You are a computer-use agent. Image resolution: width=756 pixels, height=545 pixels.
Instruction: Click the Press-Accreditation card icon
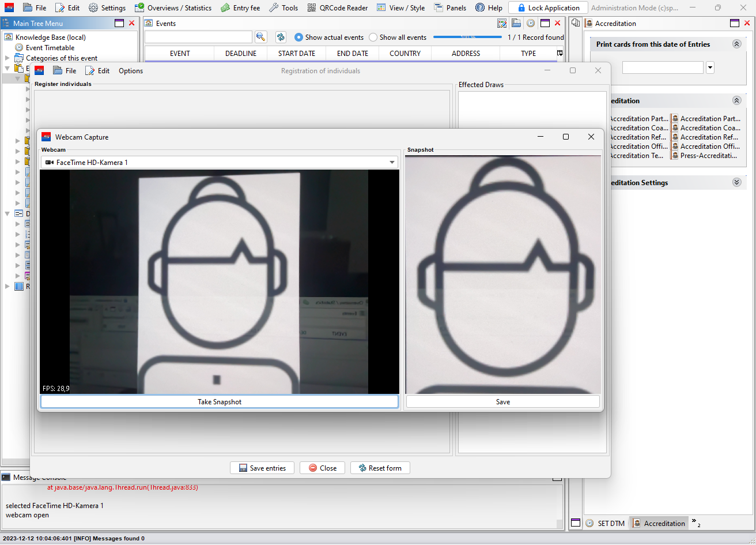[675, 156]
